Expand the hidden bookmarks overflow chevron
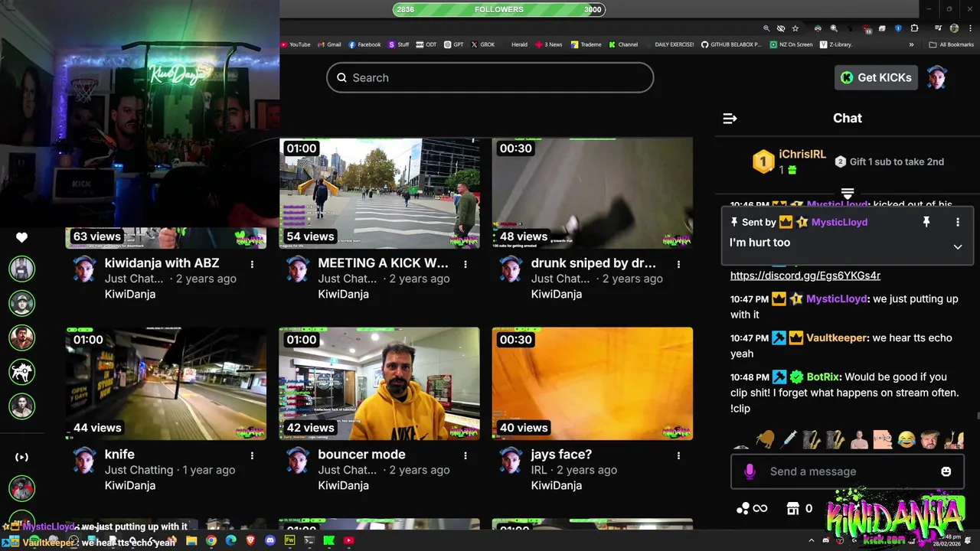980x551 pixels. click(911, 44)
